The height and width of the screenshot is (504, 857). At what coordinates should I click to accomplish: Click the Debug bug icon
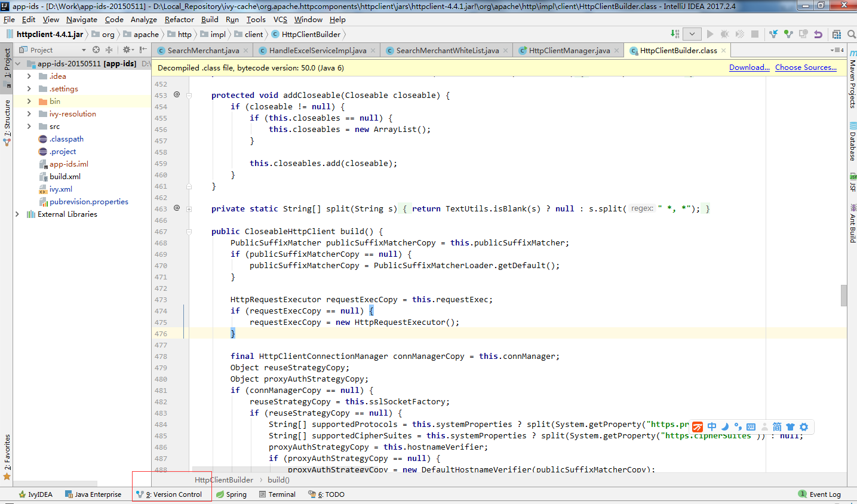coord(725,34)
